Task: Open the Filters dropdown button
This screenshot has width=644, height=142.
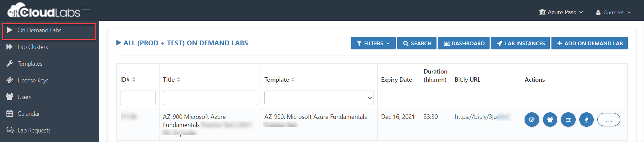Action: coord(373,43)
